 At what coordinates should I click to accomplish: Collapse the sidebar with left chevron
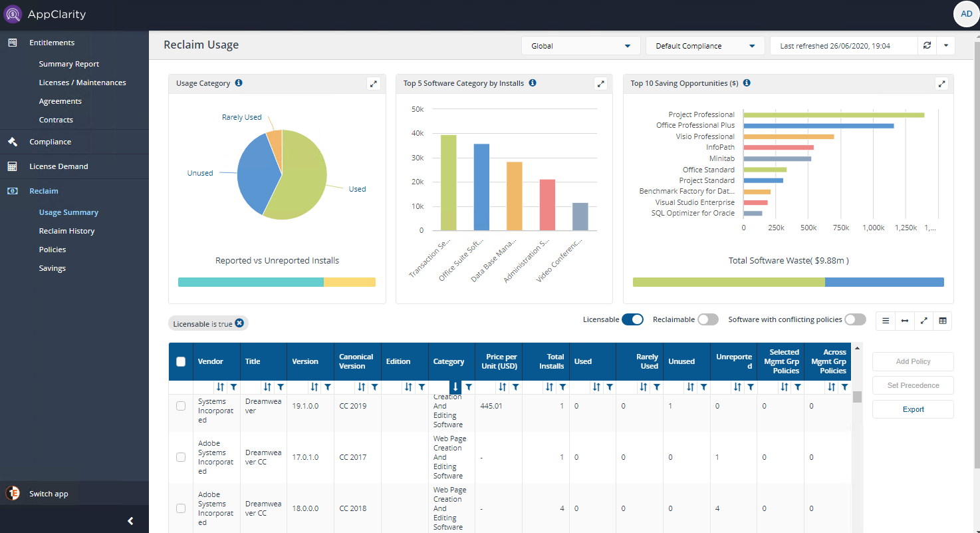[130, 521]
